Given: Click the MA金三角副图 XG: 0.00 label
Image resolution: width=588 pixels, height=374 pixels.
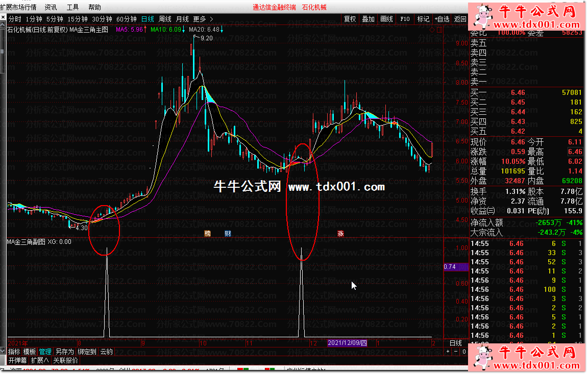Looking at the screenshot, I should 39,242.
